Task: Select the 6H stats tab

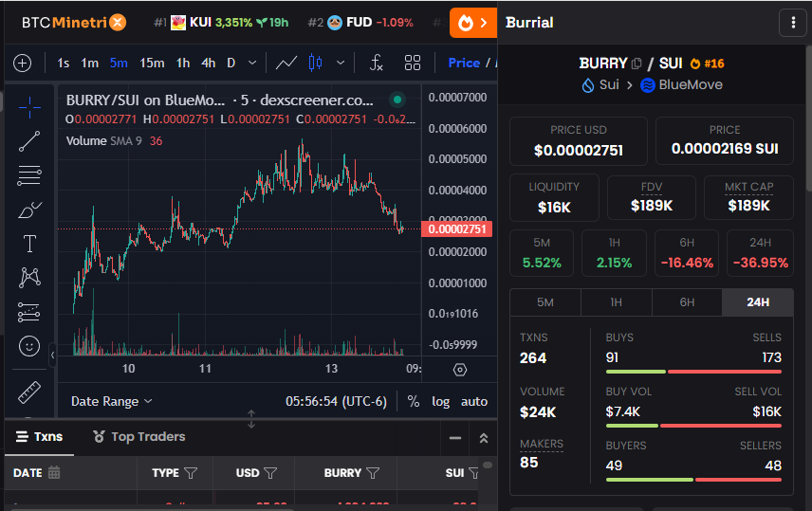Action: (687, 302)
